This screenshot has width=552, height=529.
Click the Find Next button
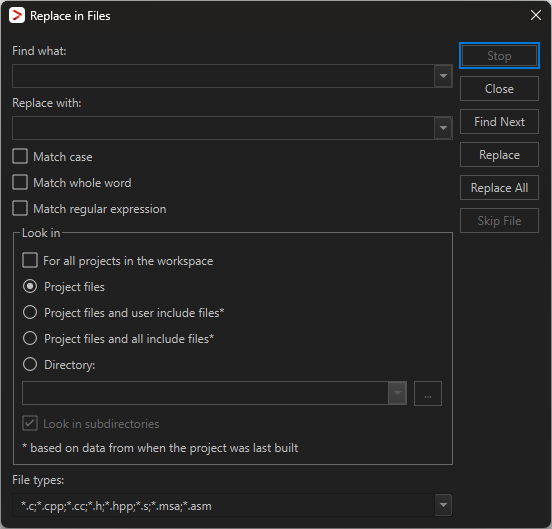pos(499,122)
